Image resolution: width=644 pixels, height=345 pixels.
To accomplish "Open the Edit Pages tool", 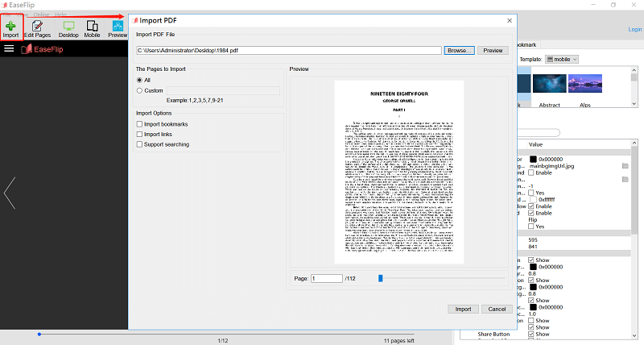I will point(39,28).
